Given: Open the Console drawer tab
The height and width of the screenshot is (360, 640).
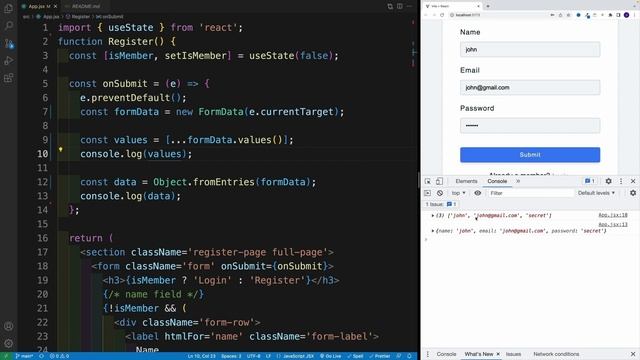Looking at the screenshot, I should 446,354.
